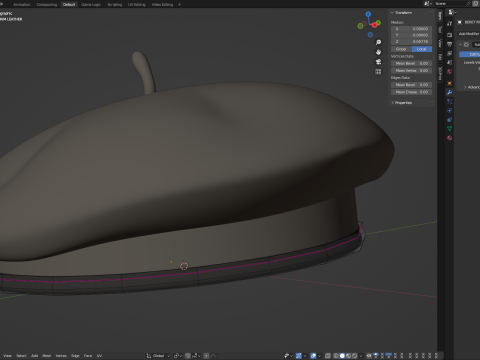Open the View menu in viewport header

point(7,356)
